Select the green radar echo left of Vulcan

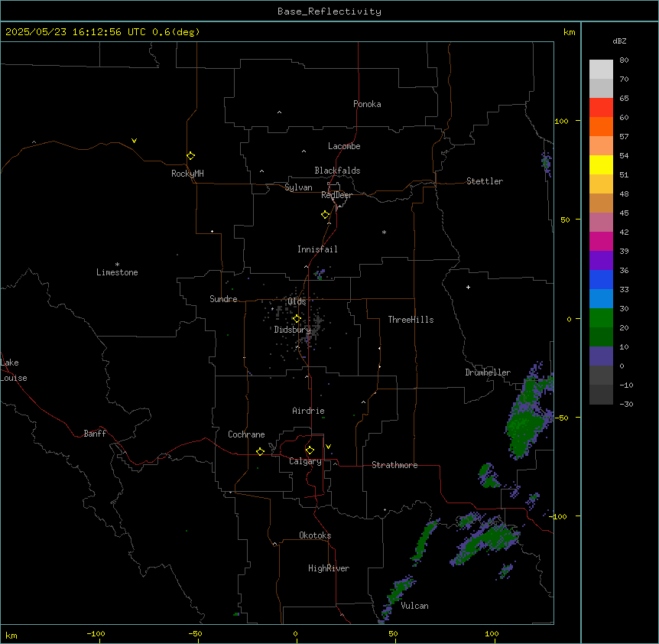[398, 597]
